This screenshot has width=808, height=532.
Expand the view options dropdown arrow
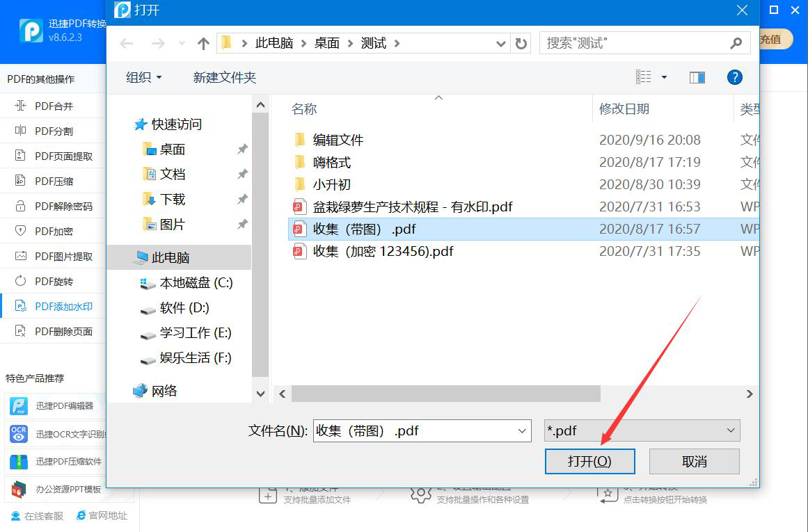pos(664,77)
